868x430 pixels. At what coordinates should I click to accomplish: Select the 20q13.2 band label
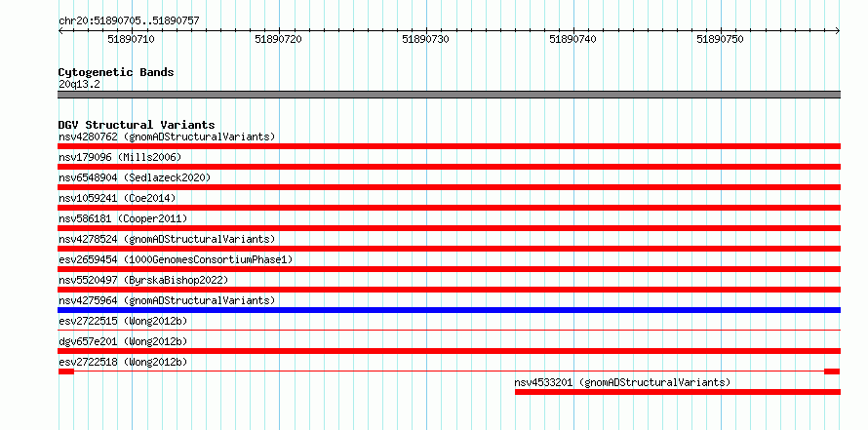(79, 84)
